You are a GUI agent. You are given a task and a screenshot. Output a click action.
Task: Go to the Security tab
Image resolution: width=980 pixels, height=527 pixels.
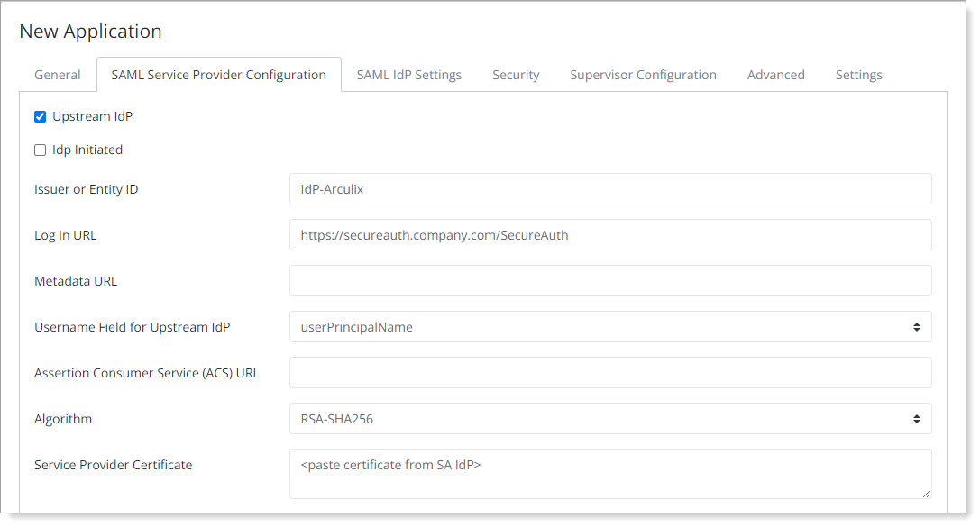[x=516, y=75]
